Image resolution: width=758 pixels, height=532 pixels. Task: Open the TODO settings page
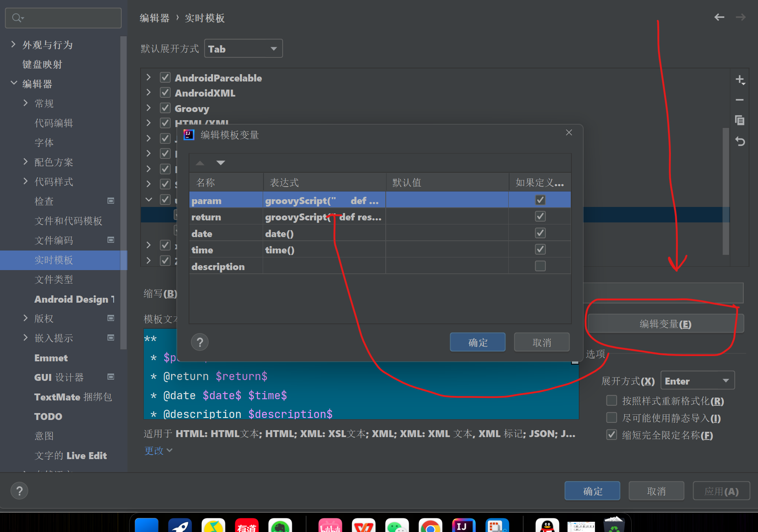pos(48,416)
